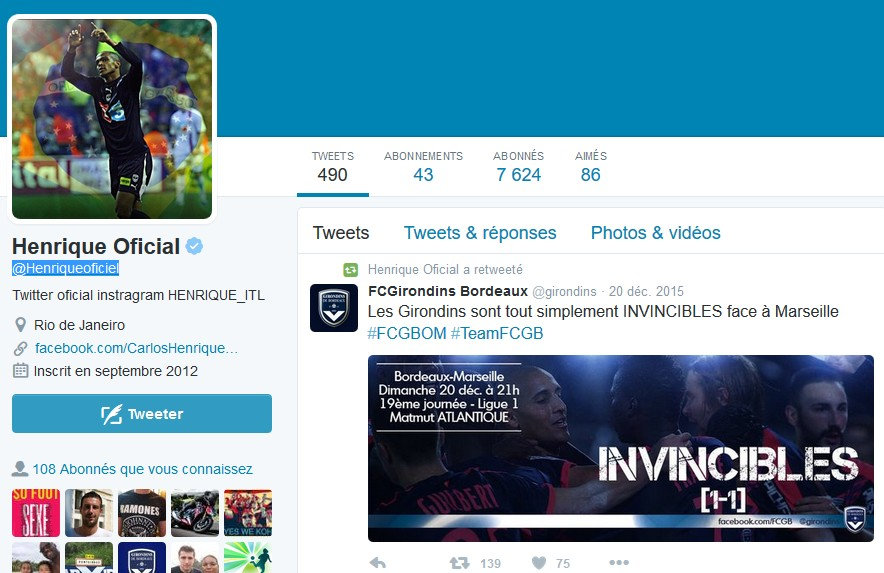
Task: Open Abonnements count 43
Action: click(x=423, y=167)
